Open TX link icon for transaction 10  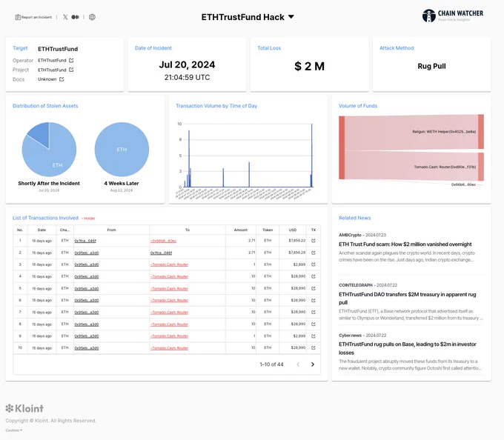[x=314, y=348]
